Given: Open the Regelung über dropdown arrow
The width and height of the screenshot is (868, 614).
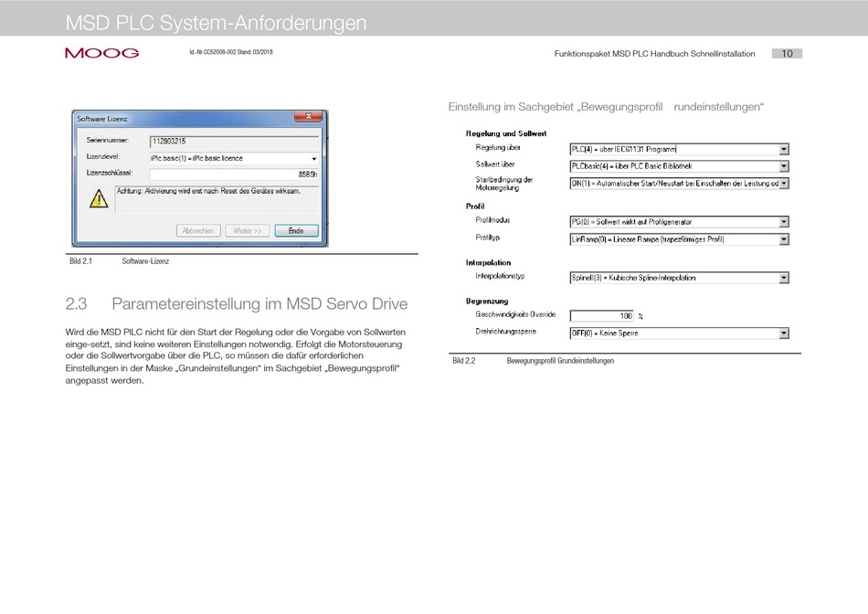Looking at the screenshot, I should (784, 150).
